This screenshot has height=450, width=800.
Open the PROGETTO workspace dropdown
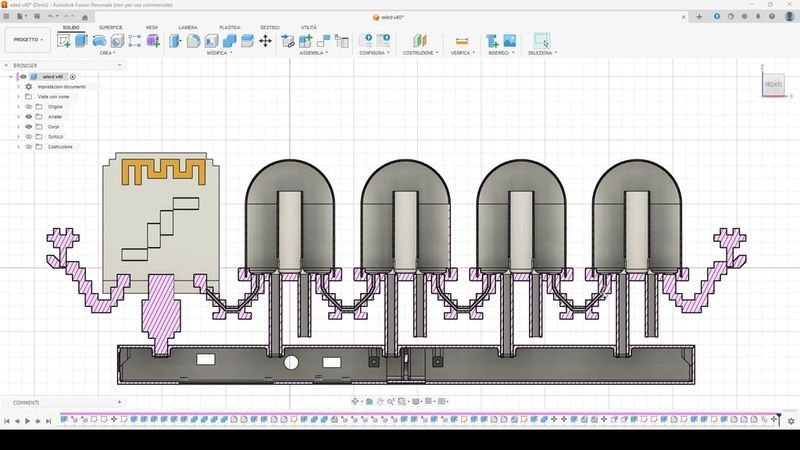coord(26,41)
